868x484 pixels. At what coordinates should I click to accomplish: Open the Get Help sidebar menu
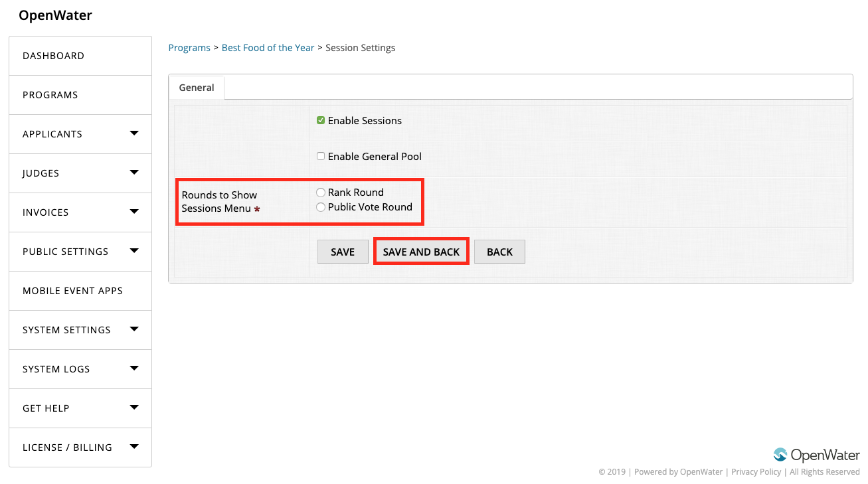point(80,408)
